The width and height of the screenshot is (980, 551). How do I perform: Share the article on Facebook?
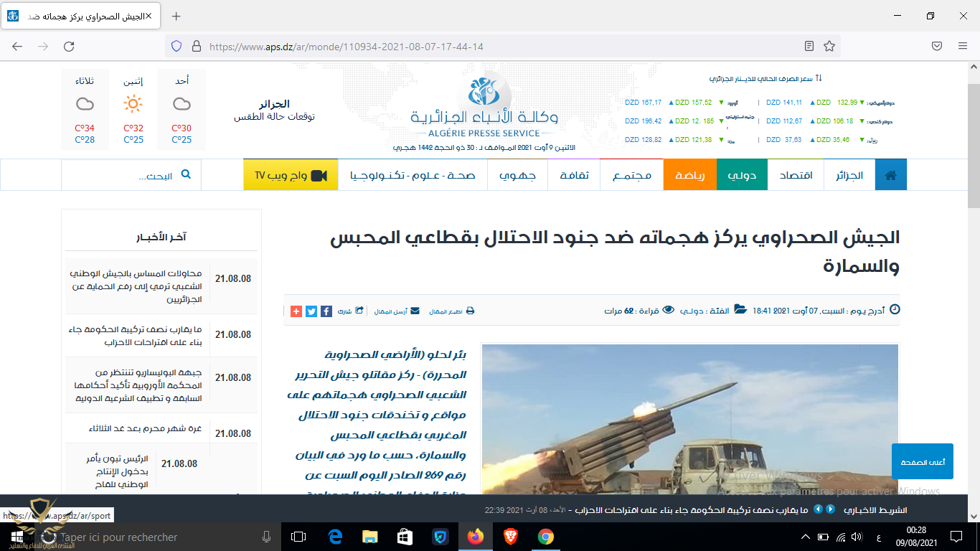[x=326, y=311]
